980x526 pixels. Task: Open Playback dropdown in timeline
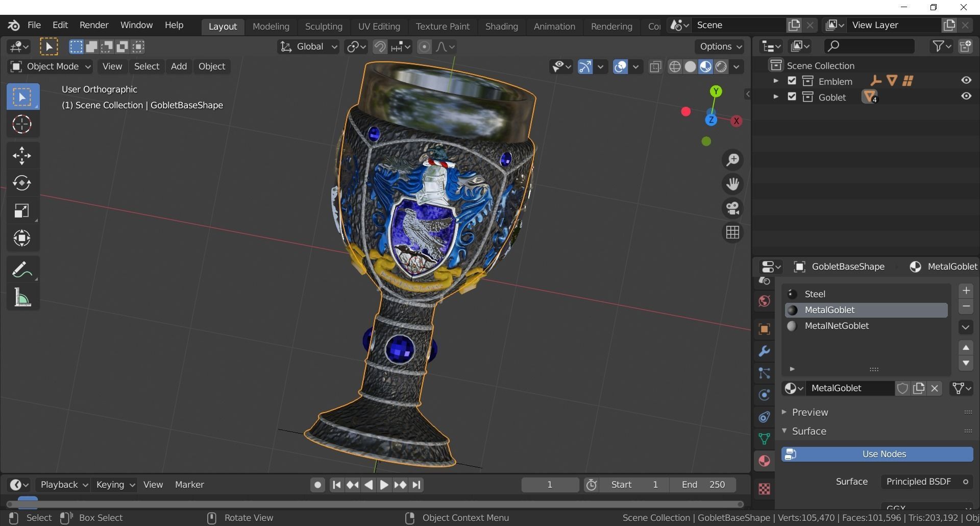(x=64, y=485)
